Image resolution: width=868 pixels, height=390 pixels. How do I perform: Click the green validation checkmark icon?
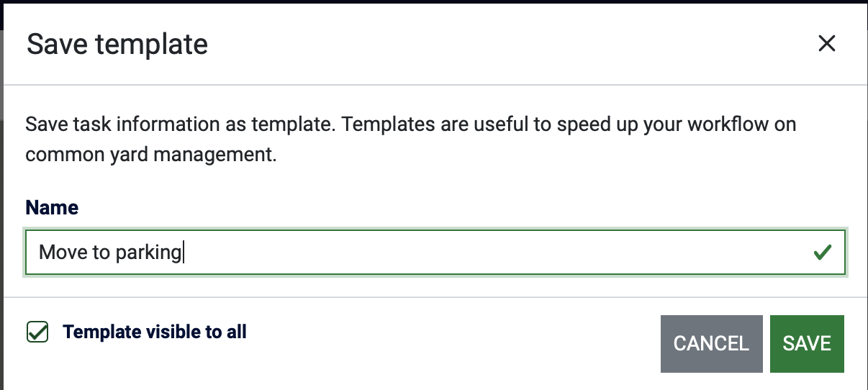point(821,253)
